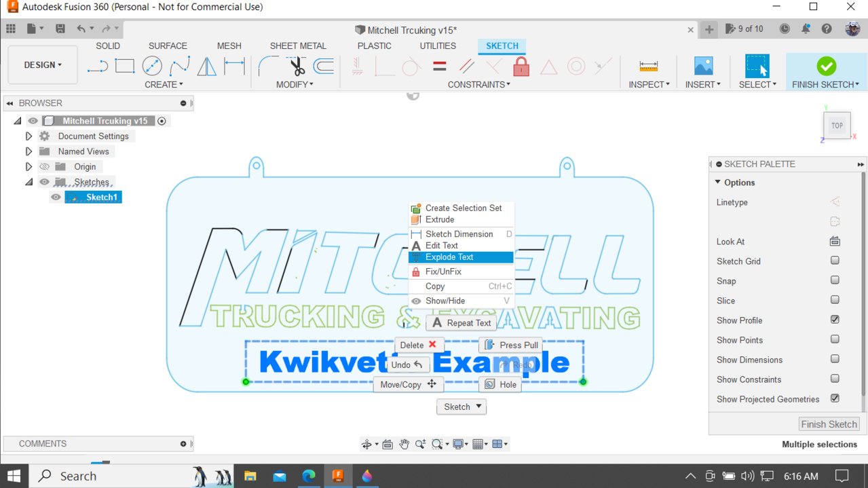Screen dimensions: 868x488
Task: Apply the Parallel constraint
Action: pos(466,66)
